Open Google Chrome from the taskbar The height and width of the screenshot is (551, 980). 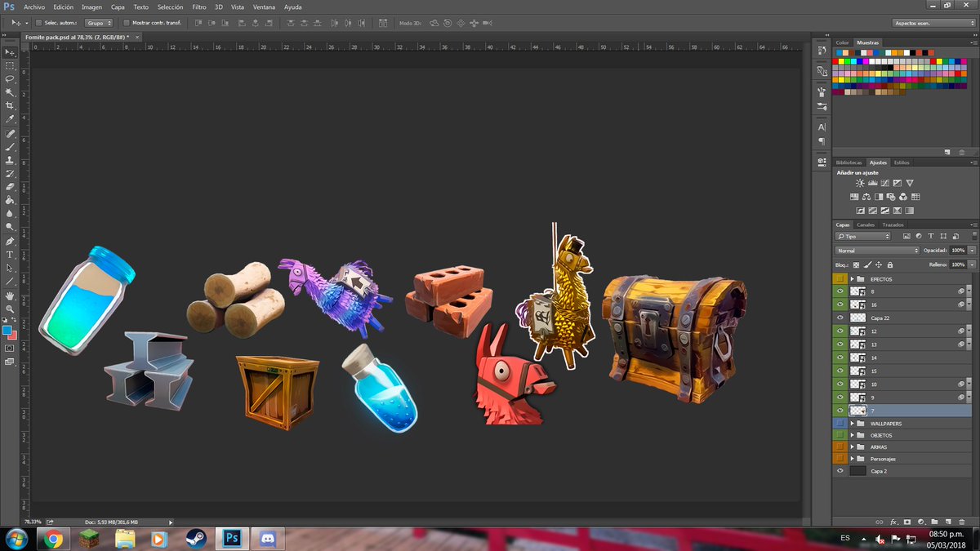click(x=54, y=539)
